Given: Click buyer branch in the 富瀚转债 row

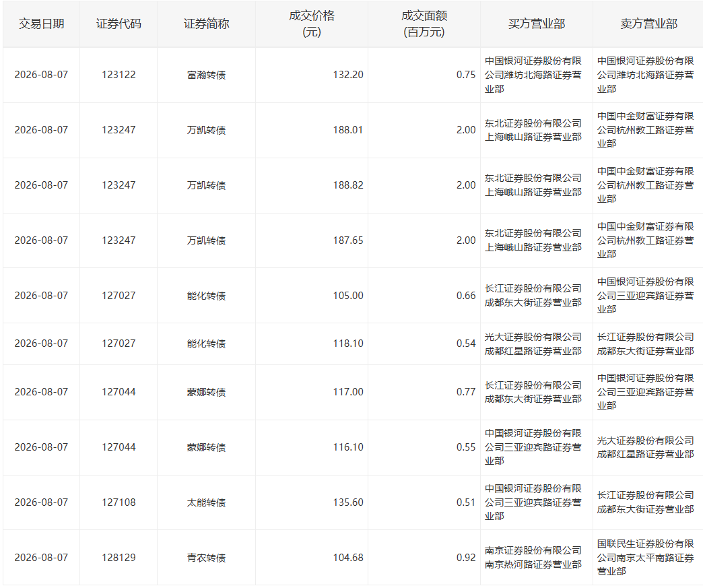Looking at the screenshot, I should pyautogui.click(x=533, y=75).
